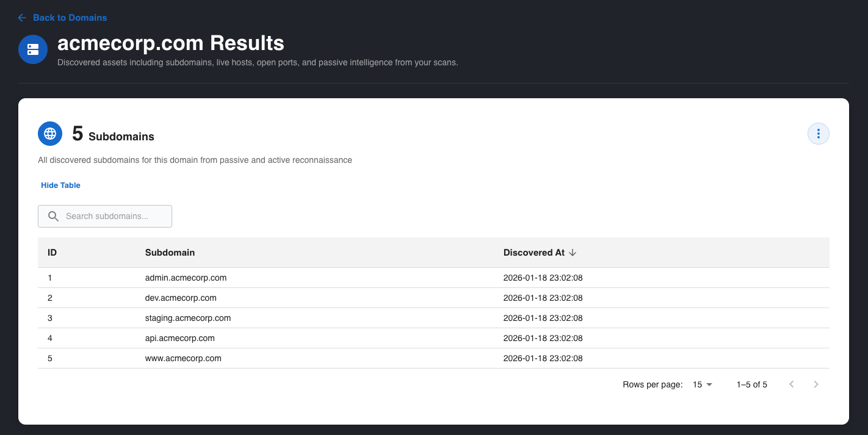
Task: Click the globe subdomains icon
Action: coord(50,134)
